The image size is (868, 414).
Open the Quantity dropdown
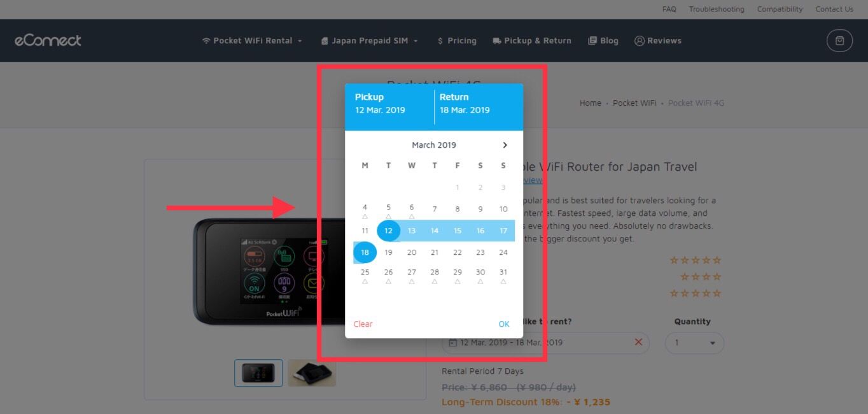[694, 343]
